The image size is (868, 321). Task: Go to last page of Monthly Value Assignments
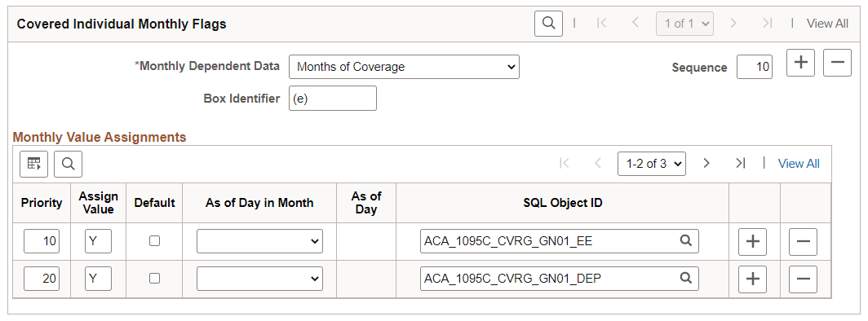(740, 164)
